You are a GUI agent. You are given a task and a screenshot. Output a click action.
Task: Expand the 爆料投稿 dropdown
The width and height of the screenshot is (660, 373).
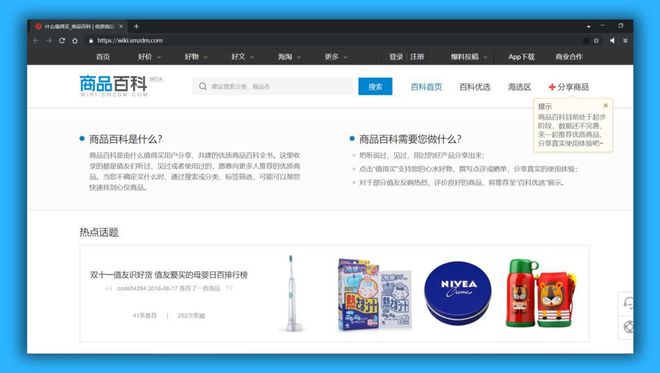(468, 56)
